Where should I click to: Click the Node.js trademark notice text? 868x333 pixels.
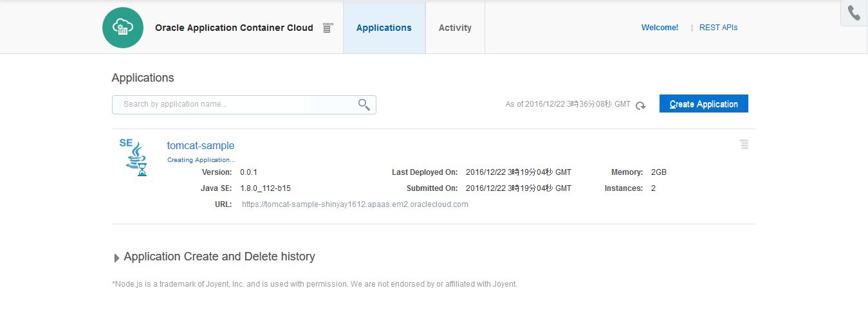click(315, 283)
